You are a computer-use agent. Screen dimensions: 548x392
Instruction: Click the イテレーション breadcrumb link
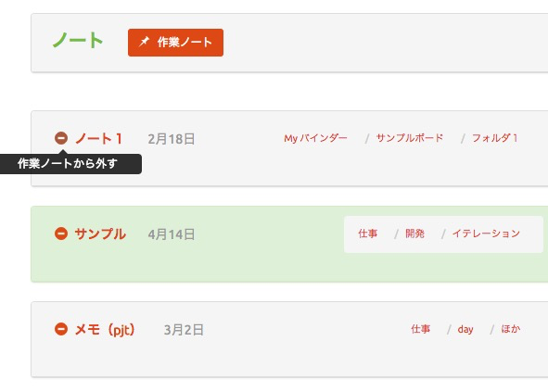click(x=486, y=234)
